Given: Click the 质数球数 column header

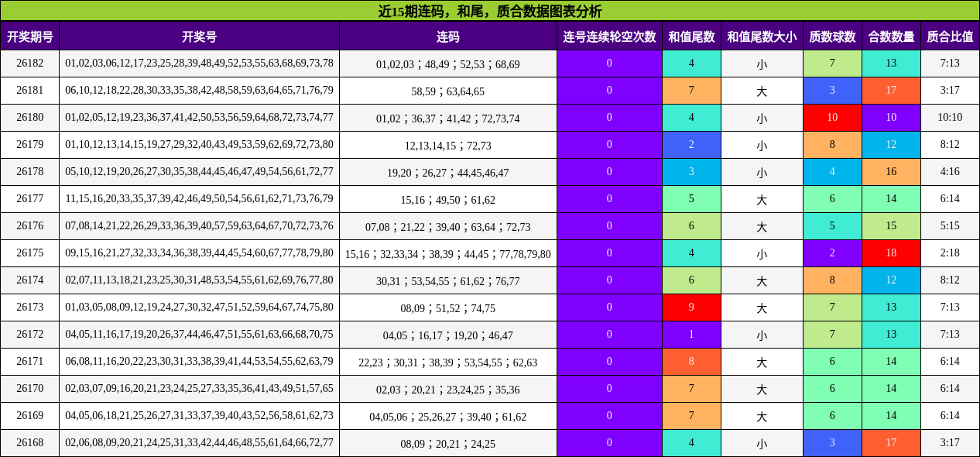Looking at the screenshot, I should pos(832,36).
